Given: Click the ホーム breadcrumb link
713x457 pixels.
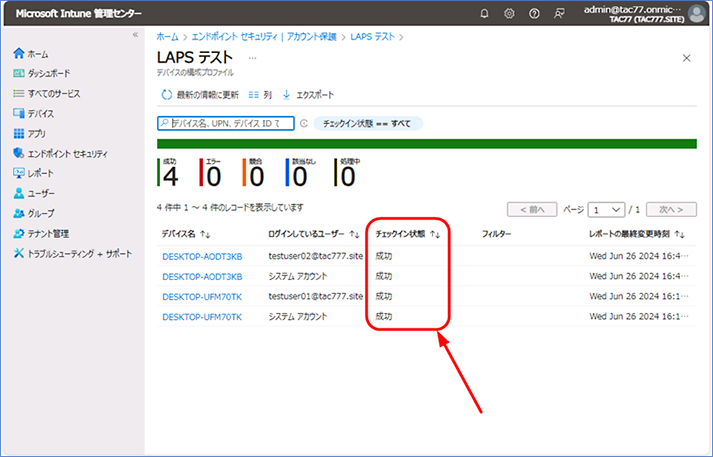Looking at the screenshot, I should (167, 37).
